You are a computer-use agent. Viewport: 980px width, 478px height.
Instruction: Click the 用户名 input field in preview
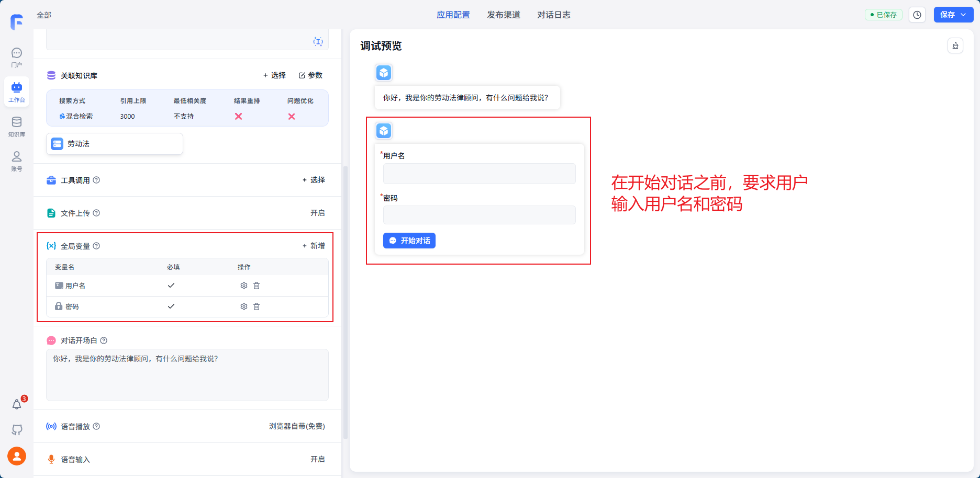(479, 174)
